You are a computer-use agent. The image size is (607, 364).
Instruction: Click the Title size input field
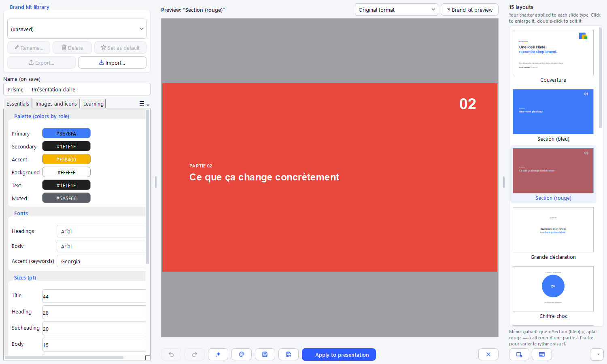(94, 296)
